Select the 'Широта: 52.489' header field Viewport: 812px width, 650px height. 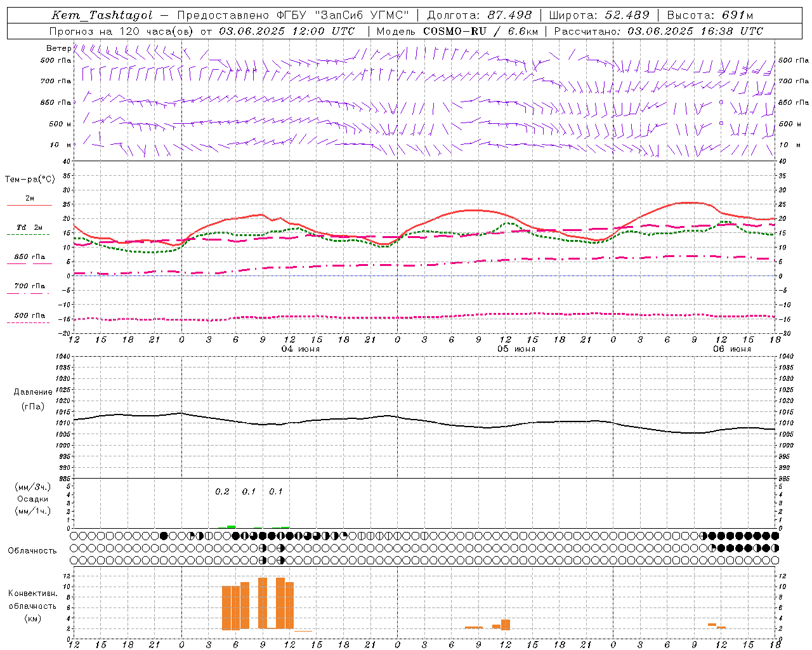pos(599,15)
